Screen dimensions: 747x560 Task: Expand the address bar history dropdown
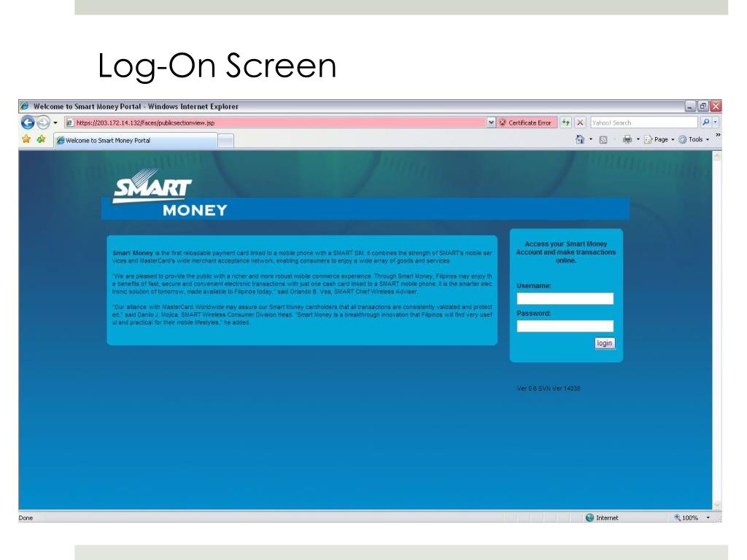click(x=491, y=122)
